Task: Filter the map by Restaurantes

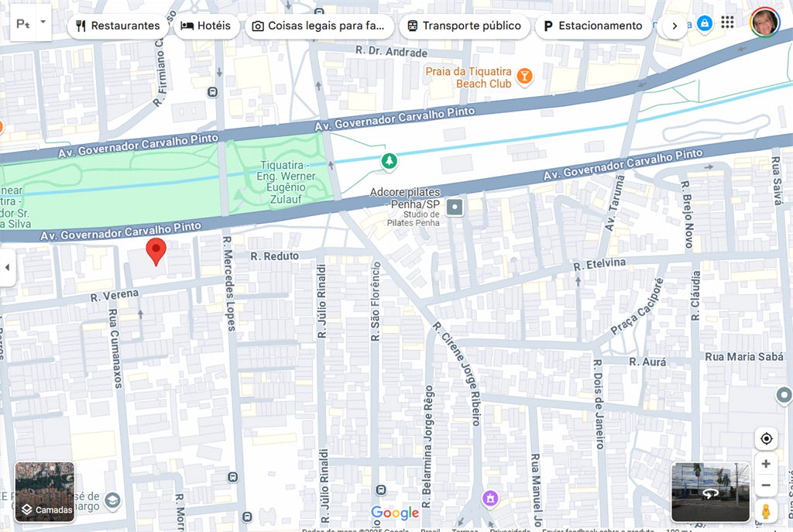Action: pyautogui.click(x=118, y=26)
